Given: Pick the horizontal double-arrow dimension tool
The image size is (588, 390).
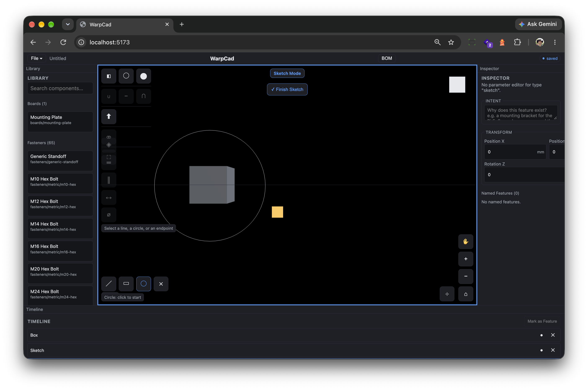Looking at the screenshot, I should pyautogui.click(x=108, y=198).
